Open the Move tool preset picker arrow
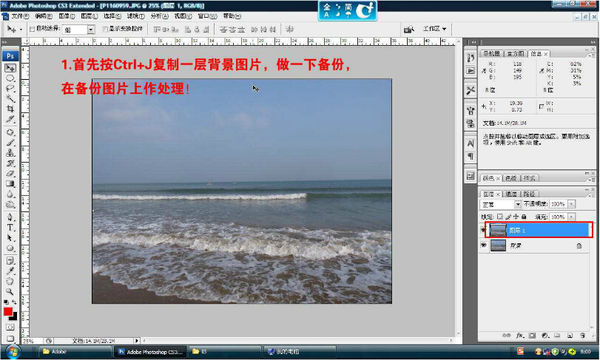 tap(21, 29)
